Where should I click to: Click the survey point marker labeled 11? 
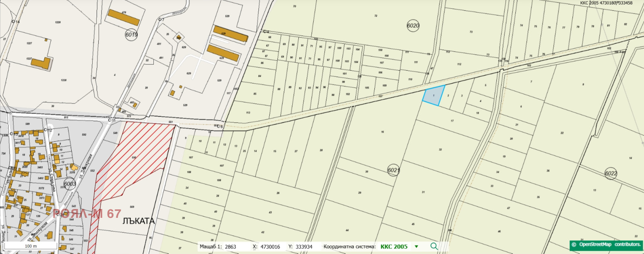[109, 120]
